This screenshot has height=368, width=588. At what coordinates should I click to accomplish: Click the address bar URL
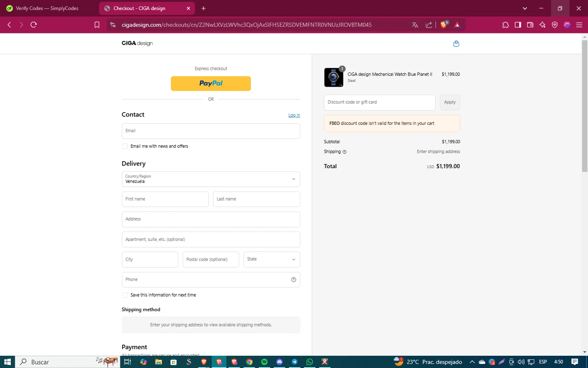(x=247, y=25)
